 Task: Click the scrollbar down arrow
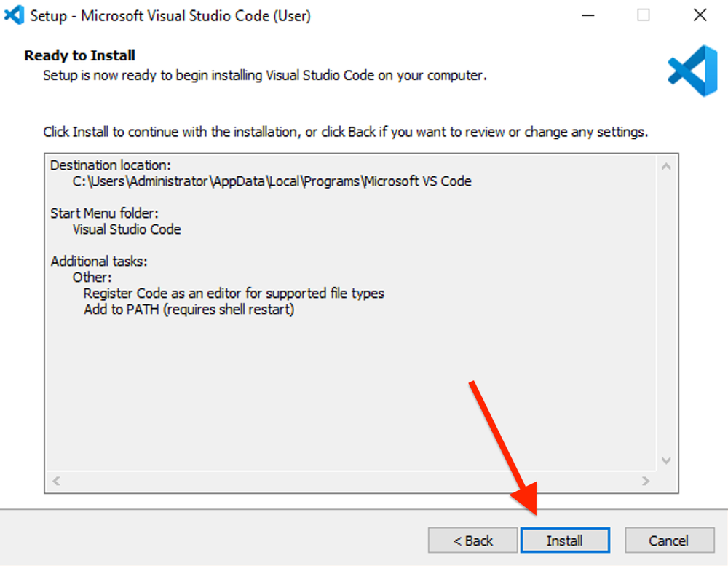[666, 460]
